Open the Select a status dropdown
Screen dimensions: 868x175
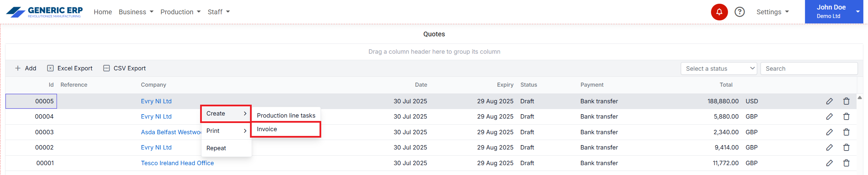tap(718, 69)
